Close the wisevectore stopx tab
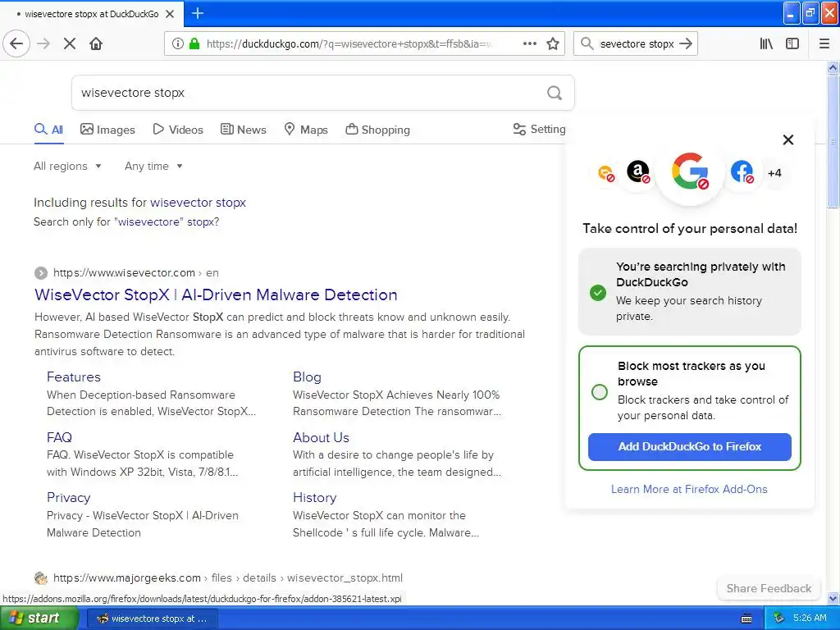The height and width of the screenshot is (630, 840). click(x=170, y=14)
